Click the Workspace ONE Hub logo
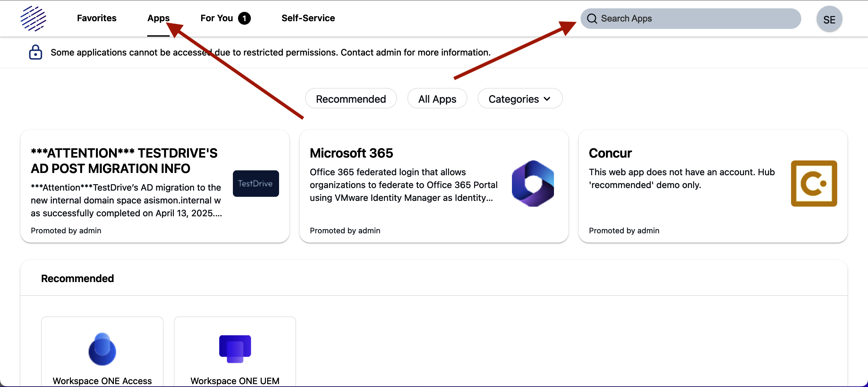Screen dimensions: 868x387 point(33,19)
